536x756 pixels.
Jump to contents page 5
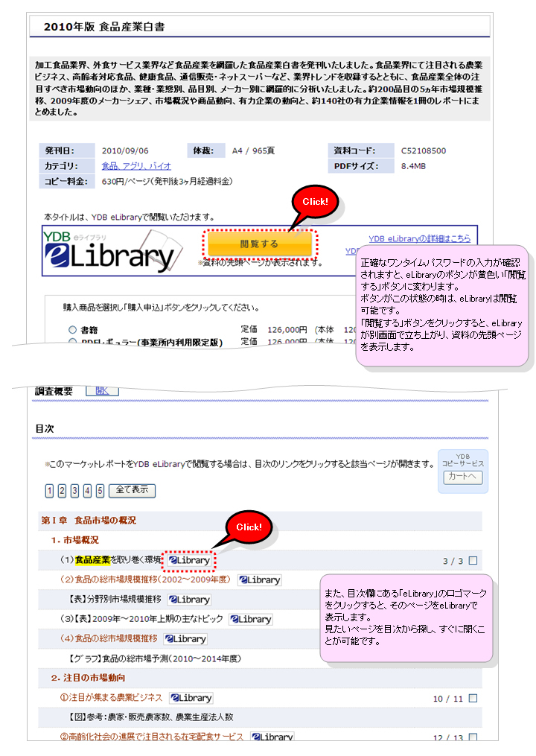pyautogui.click(x=100, y=491)
